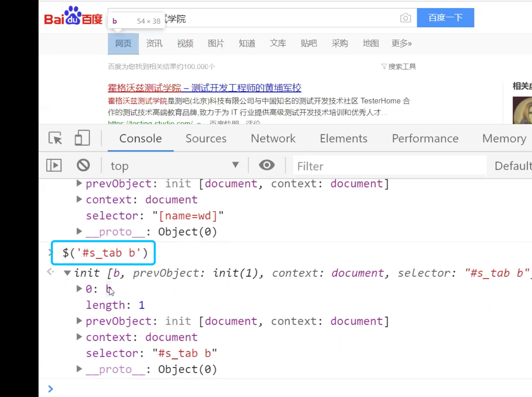Open camera image search in search box
The width and height of the screenshot is (532, 397).
[x=405, y=18]
